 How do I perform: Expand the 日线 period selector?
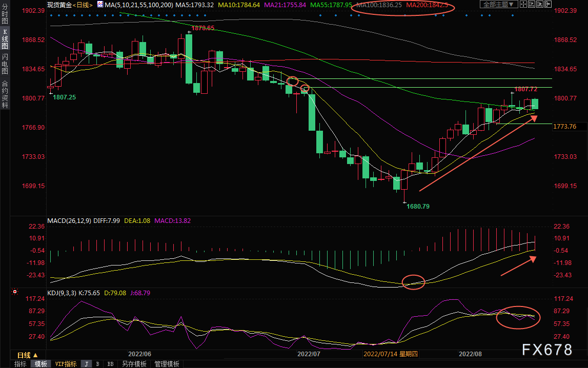(x=28, y=355)
